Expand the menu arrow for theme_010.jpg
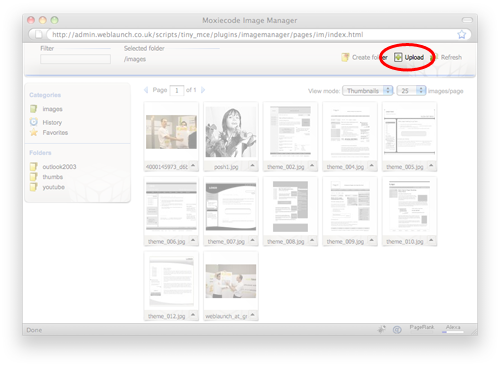 click(431, 240)
